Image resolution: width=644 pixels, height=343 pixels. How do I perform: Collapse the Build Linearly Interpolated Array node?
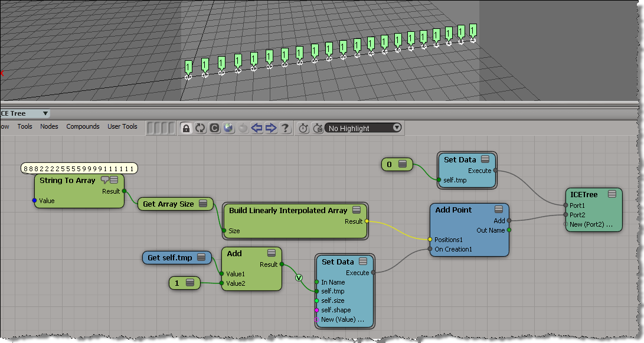(x=357, y=210)
